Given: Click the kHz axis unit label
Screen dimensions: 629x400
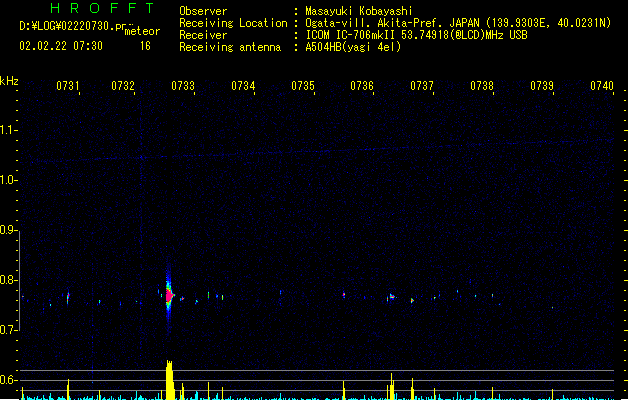Looking at the screenshot, I should click(x=9, y=81).
